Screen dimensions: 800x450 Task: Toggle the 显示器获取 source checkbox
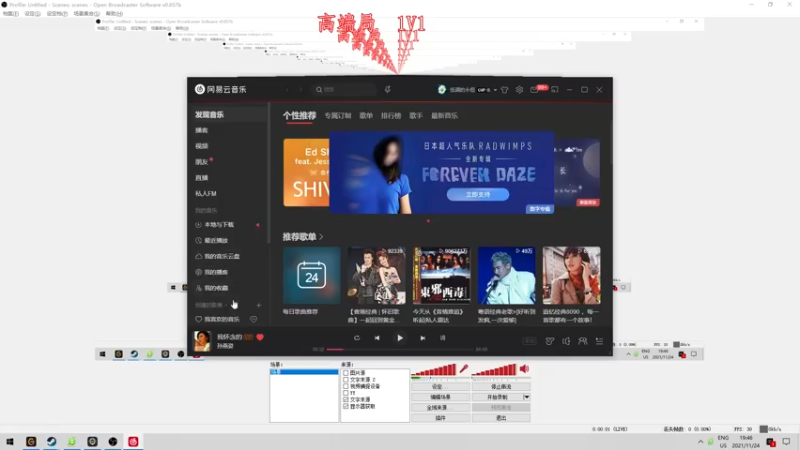tap(346, 406)
